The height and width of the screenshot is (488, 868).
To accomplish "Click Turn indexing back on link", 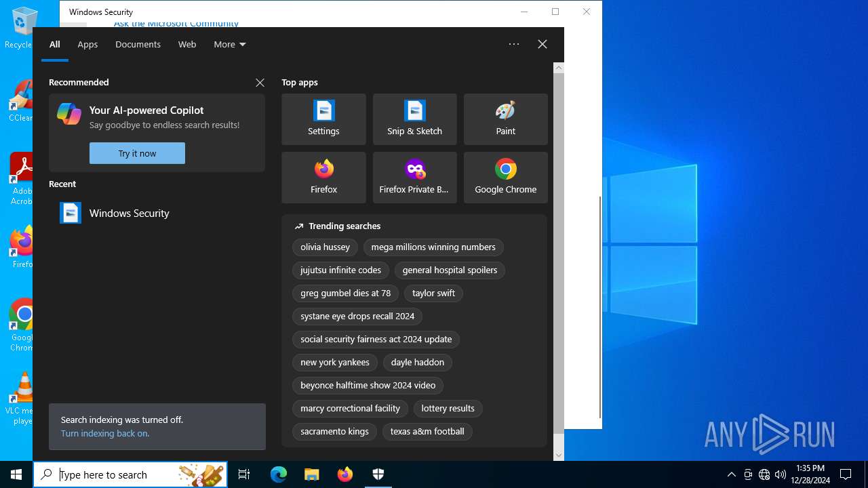I will 105,433.
